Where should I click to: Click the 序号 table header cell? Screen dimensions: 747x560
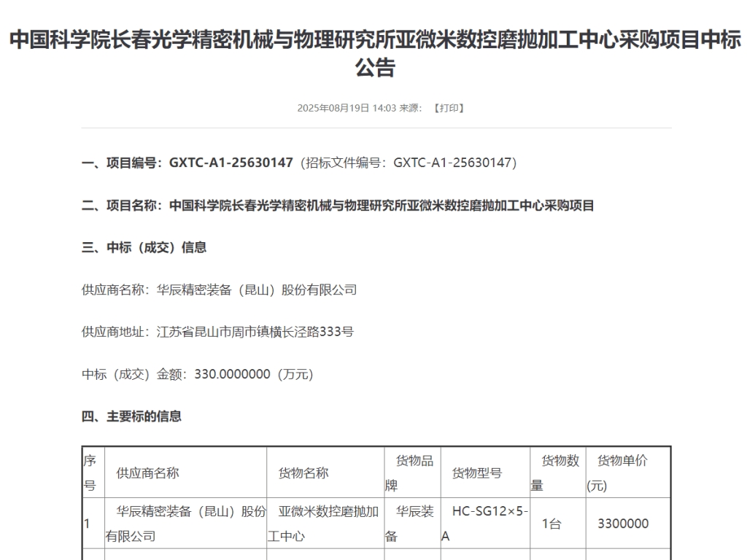tap(93, 472)
